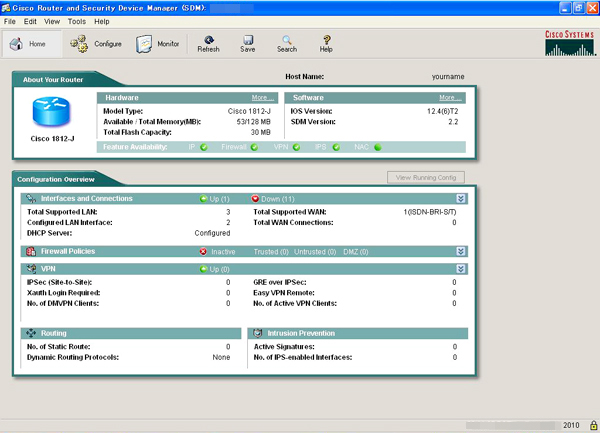This screenshot has height=433, width=600.
Task: Click the DHCP Server Configured value
Action: click(212, 233)
